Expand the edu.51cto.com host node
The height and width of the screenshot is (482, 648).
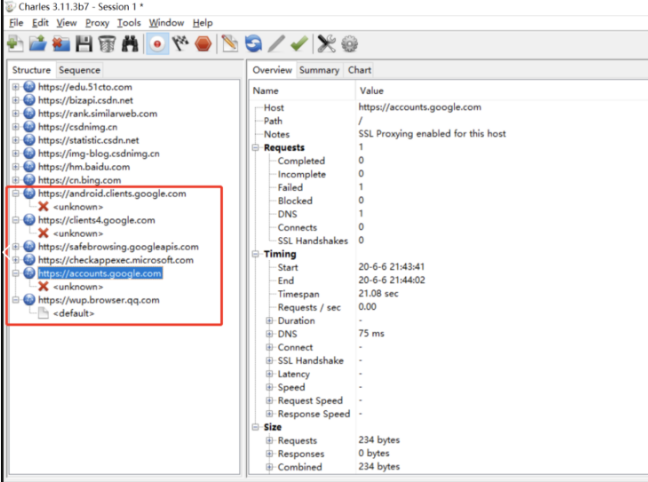(x=16, y=87)
